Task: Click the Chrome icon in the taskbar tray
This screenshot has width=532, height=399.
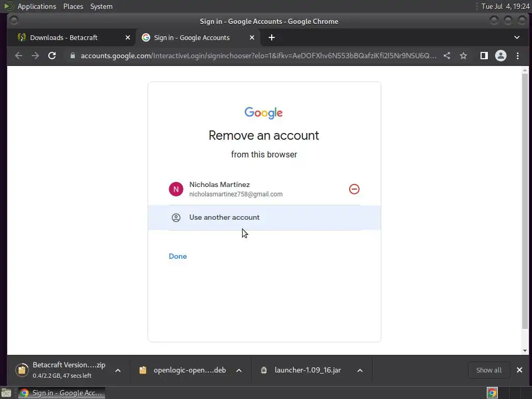Action: point(492,393)
